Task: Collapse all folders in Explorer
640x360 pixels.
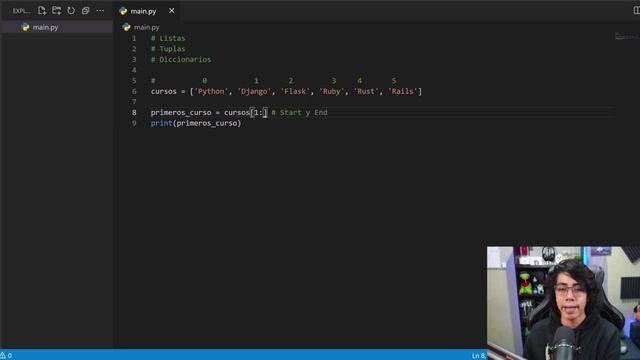Action: (85, 11)
